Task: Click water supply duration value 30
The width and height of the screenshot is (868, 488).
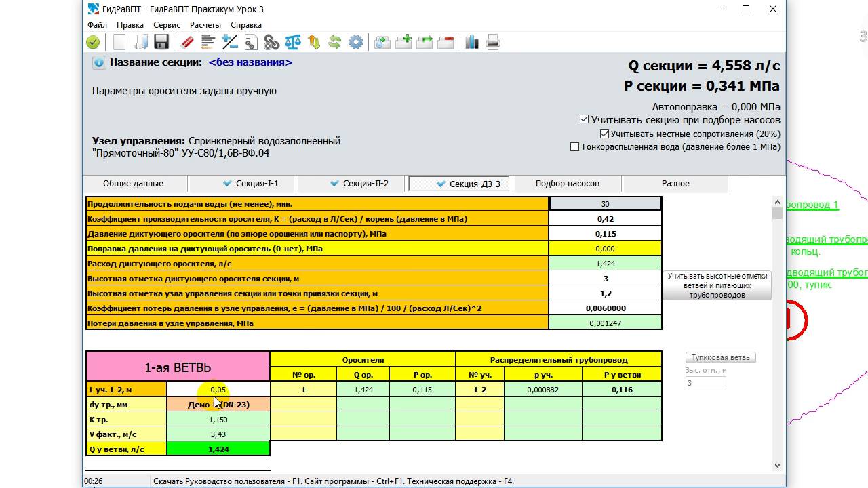Action: coord(605,204)
